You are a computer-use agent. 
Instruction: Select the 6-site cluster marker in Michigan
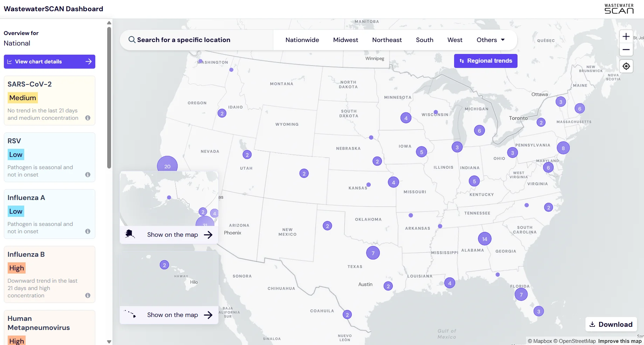pyautogui.click(x=479, y=131)
